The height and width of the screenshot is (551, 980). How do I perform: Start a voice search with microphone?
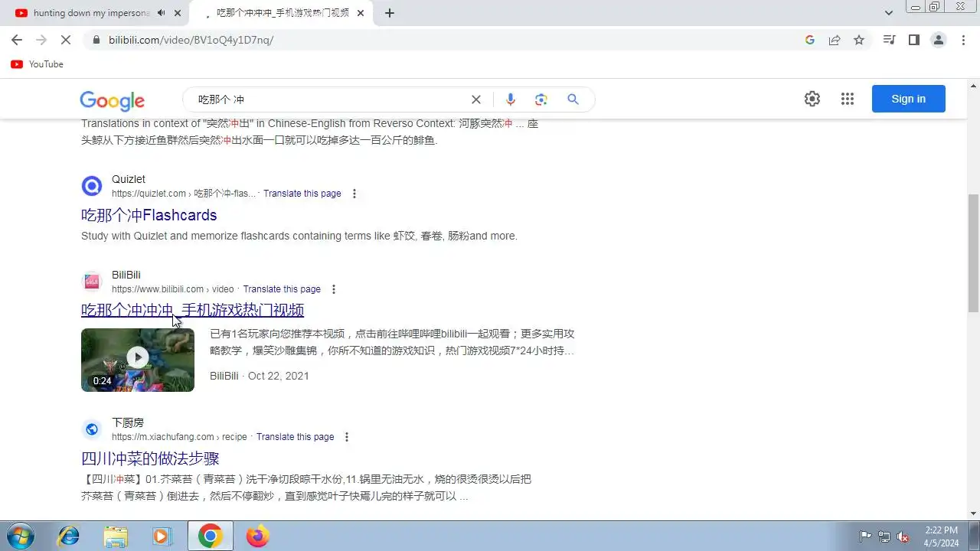[x=511, y=99]
